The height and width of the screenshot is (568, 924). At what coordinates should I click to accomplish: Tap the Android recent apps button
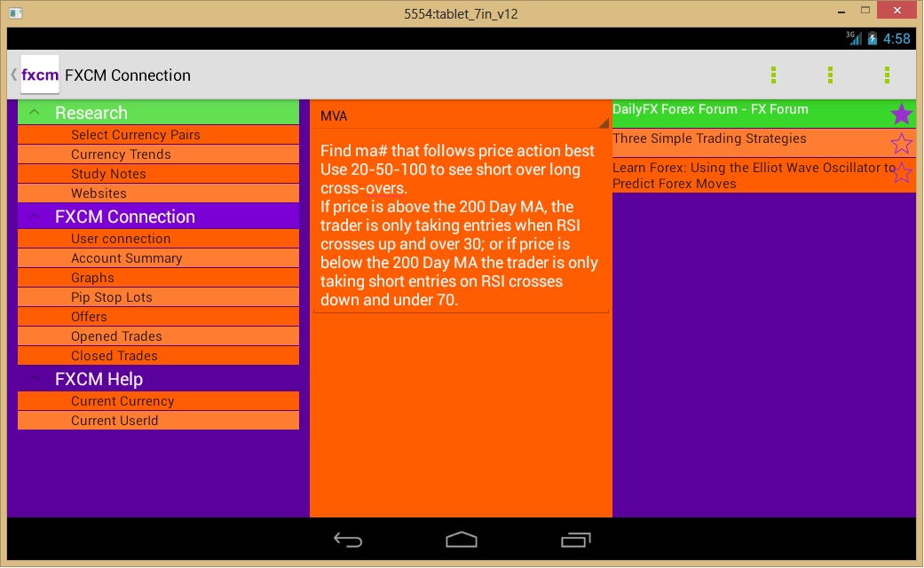pos(575,539)
